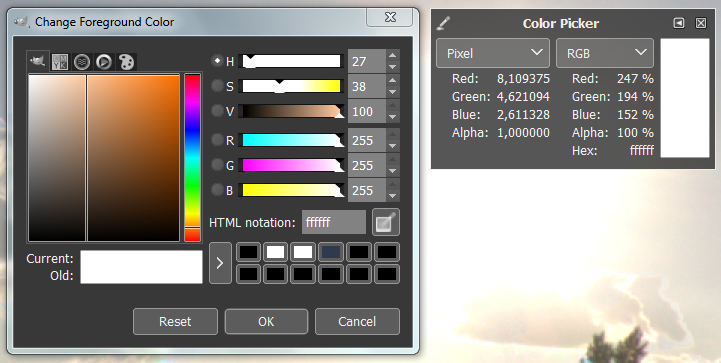Viewport: 721px width, 363px height.
Task: Increase the H value with up arrow
Action: point(392,56)
